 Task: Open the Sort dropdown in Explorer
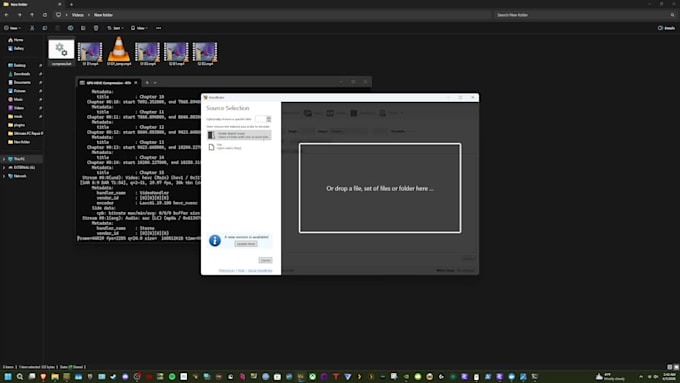115,28
